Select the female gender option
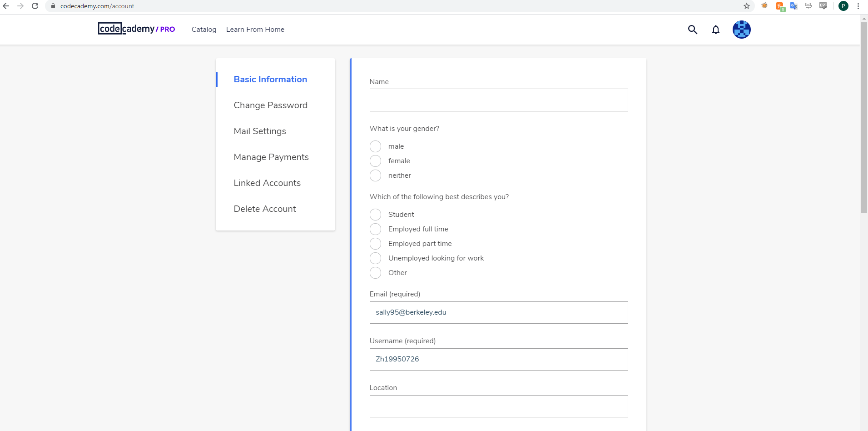 tap(375, 161)
